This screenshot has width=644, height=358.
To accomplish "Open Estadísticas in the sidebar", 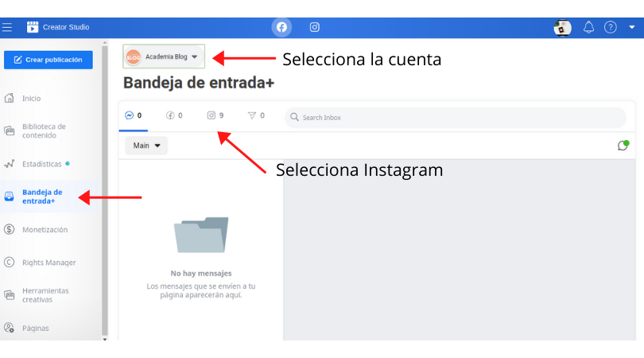I will pyautogui.click(x=41, y=164).
